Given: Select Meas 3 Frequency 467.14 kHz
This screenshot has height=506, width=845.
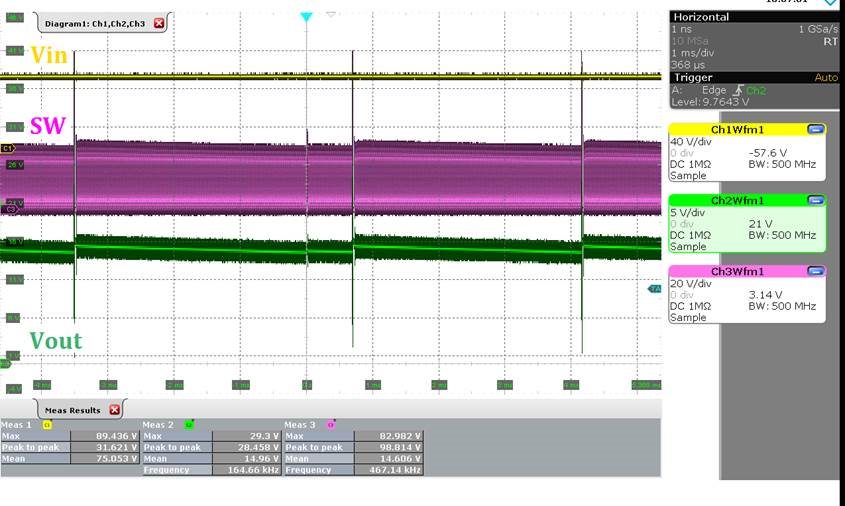Looking at the screenshot, I should 388,470.
